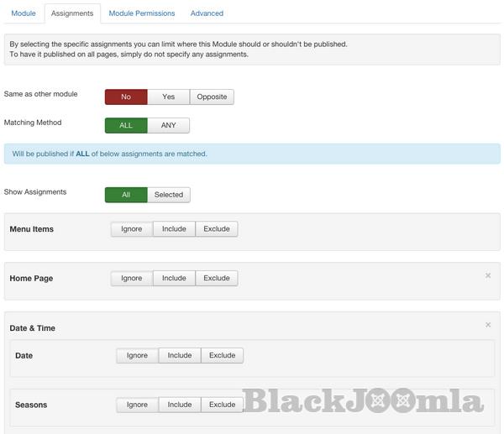Switch to the Module Permissions tab
The width and height of the screenshot is (504, 434).
click(142, 13)
